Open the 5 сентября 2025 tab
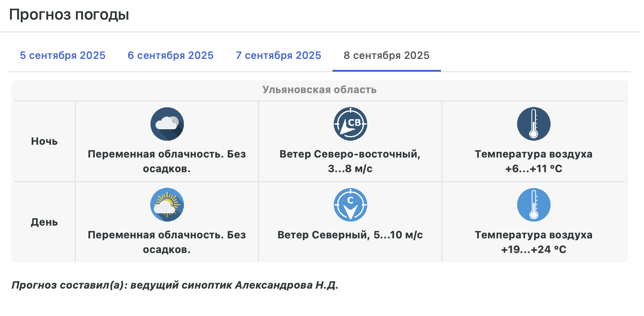 [x=62, y=56]
